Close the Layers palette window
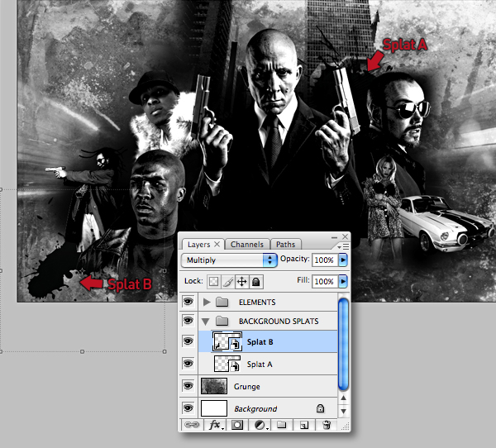 pyautogui.click(x=345, y=236)
